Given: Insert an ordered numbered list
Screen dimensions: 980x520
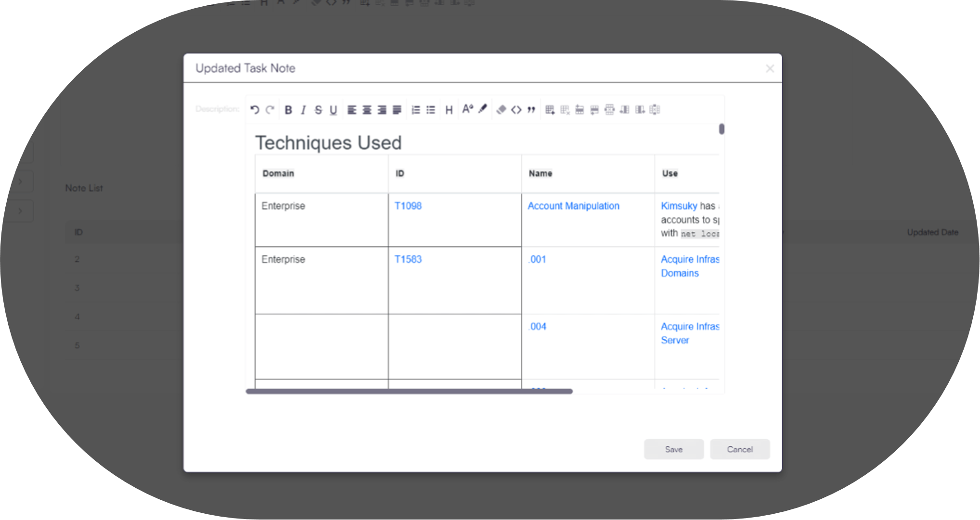Looking at the screenshot, I should 416,110.
